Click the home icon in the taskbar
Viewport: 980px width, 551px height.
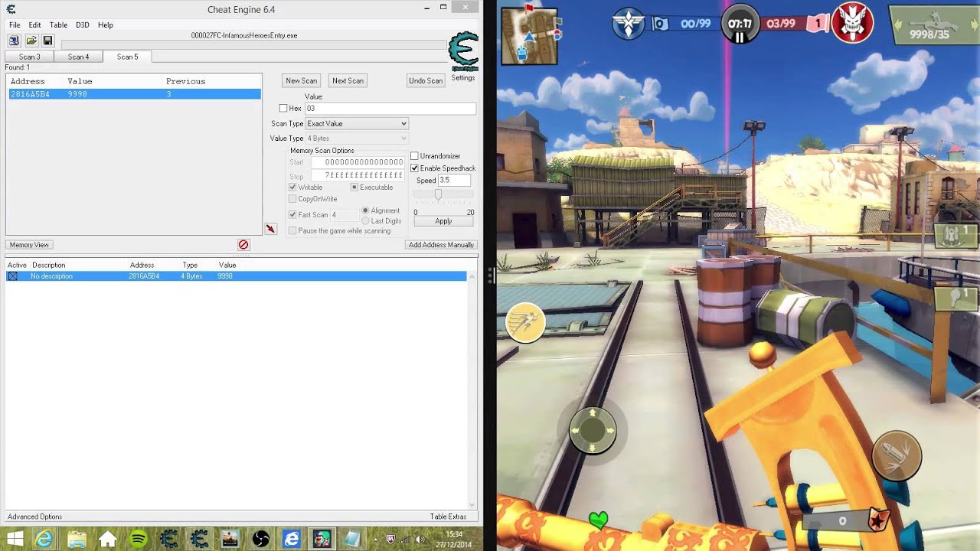point(107,540)
